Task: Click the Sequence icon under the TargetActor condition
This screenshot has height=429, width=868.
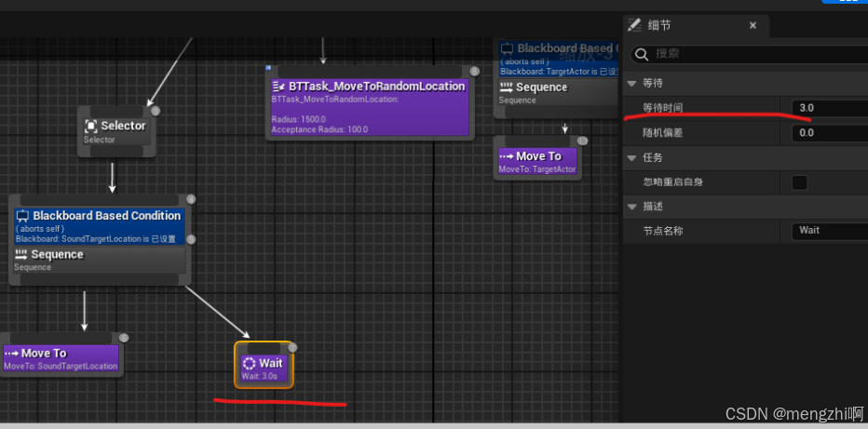Action: 506,87
